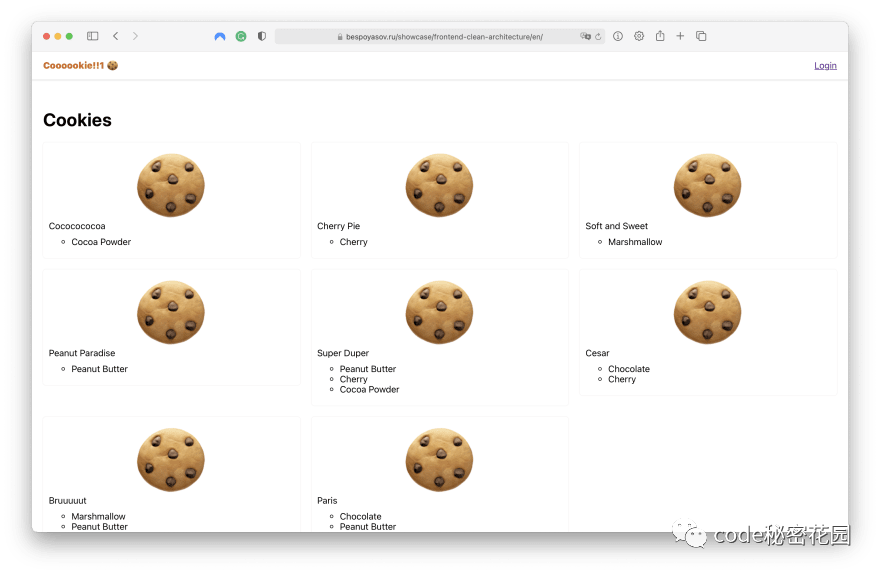This screenshot has width=880, height=574.
Task: Click the privacy shield icon
Action: point(262,36)
